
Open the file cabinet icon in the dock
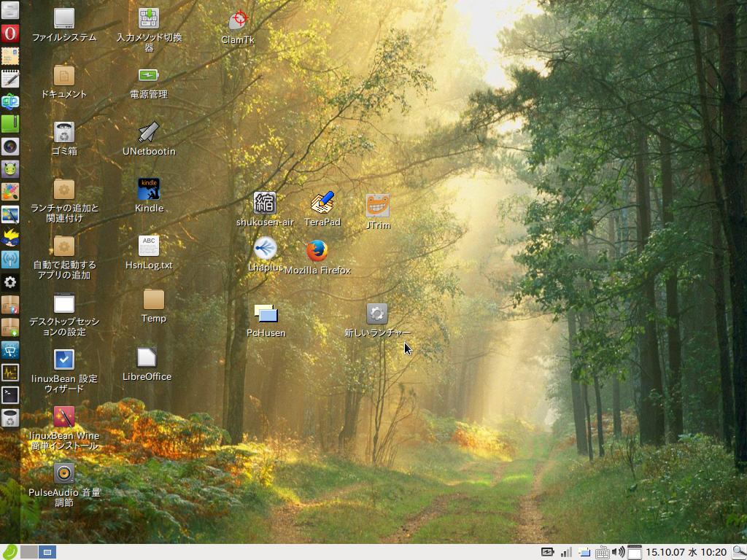(10, 10)
